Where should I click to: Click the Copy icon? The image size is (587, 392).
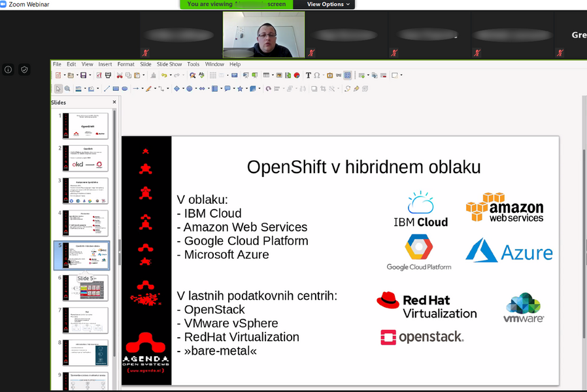pyautogui.click(x=128, y=75)
